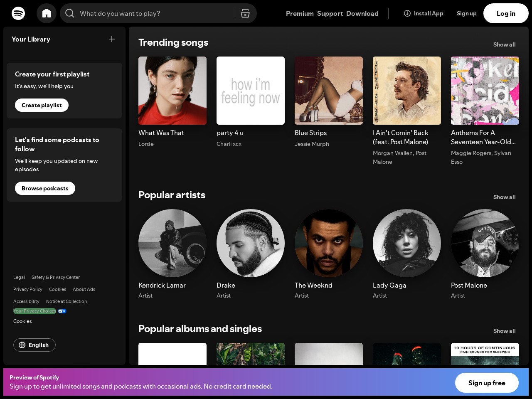The width and height of the screenshot is (532, 399).
Task: Click the Install App download icon
Action: pyautogui.click(x=407, y=13)
